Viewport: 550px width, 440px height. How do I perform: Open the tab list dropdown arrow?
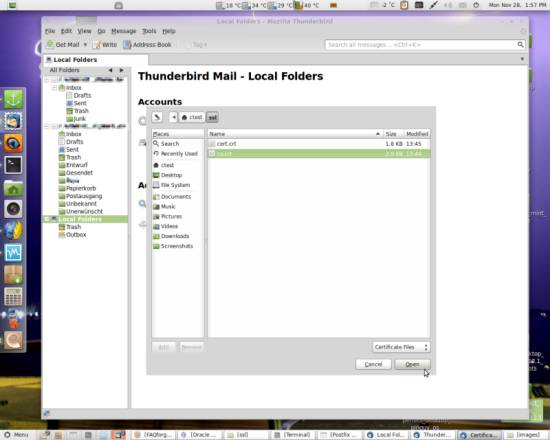click(522, 59)
